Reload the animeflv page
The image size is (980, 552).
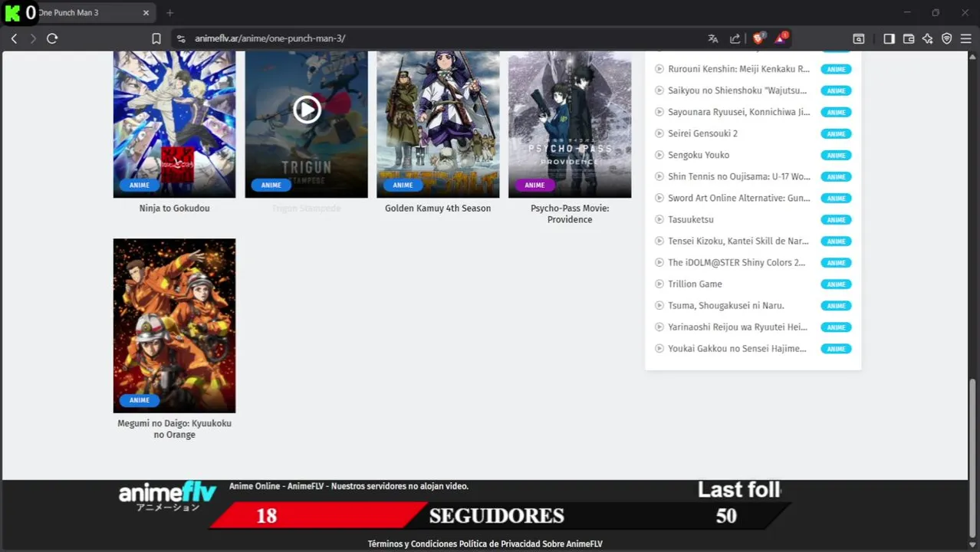tap(52, 38)
